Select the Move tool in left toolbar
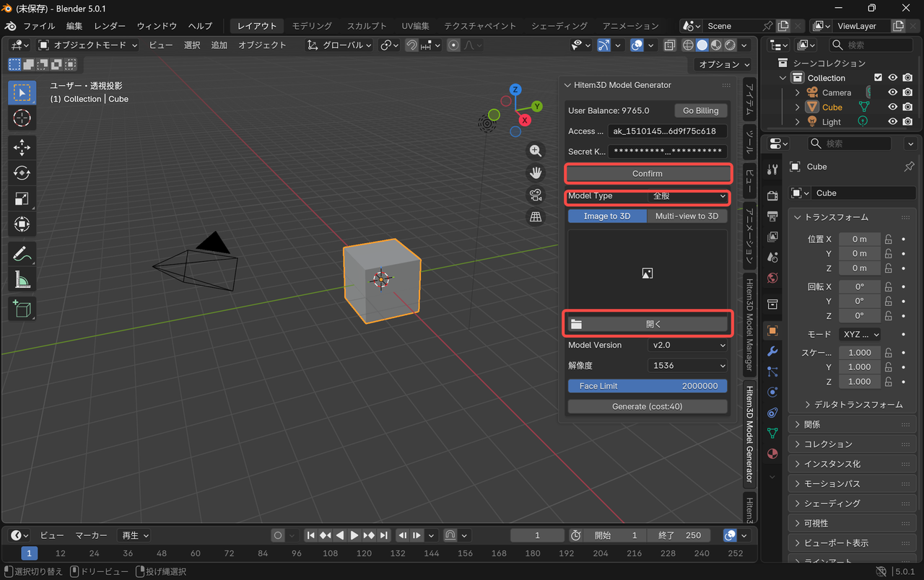This screenshot has height=580, width=924. [x=22, y=148]
